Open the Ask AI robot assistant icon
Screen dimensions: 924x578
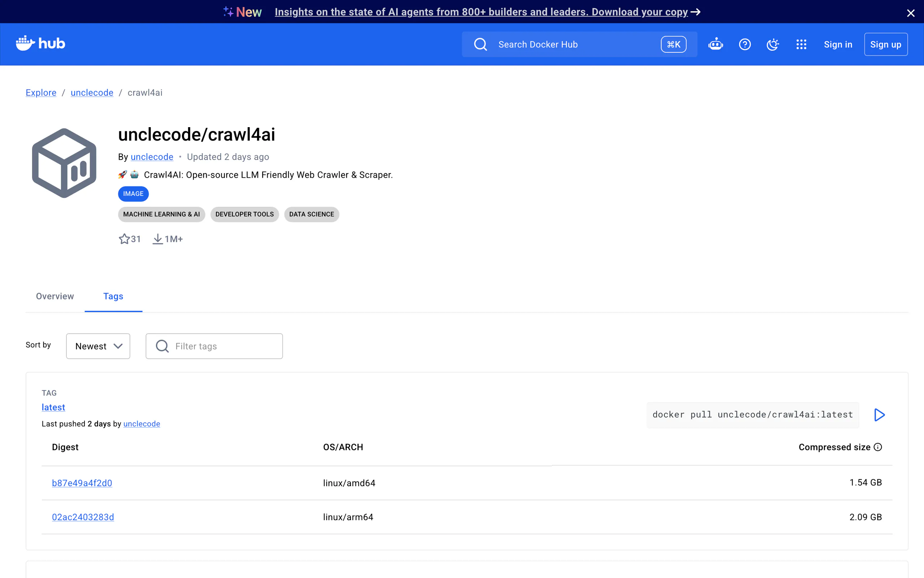(x=715, y=44)
